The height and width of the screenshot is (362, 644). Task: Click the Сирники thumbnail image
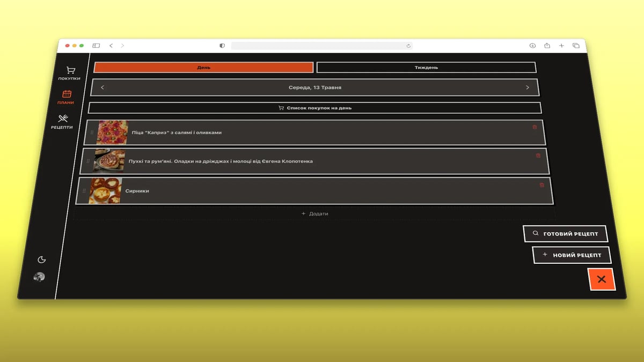[105, 190]
